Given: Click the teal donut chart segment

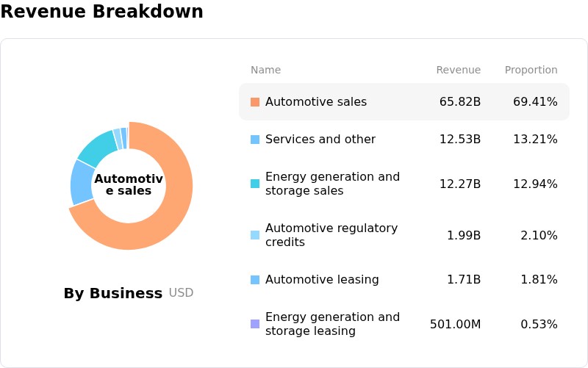Looking at the screenshot, I should (x=98, y=149).
